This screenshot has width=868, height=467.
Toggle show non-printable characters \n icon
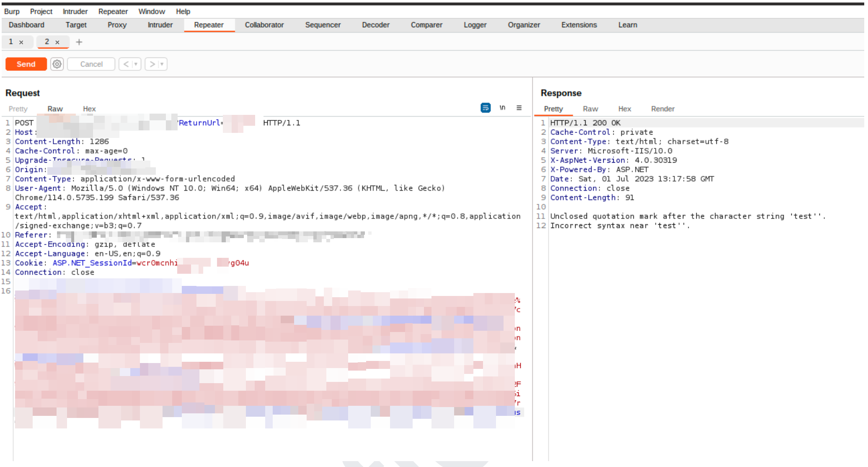[502, 108]
